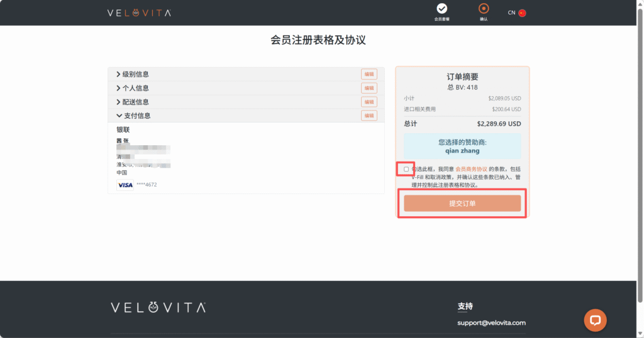Open the orange live chat widget

(x=595, y=320)
